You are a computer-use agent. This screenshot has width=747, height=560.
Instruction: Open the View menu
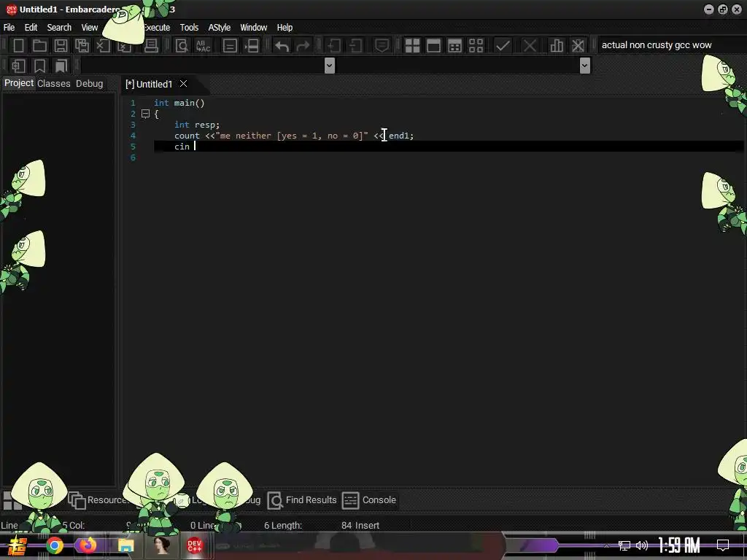pos(90,27)
